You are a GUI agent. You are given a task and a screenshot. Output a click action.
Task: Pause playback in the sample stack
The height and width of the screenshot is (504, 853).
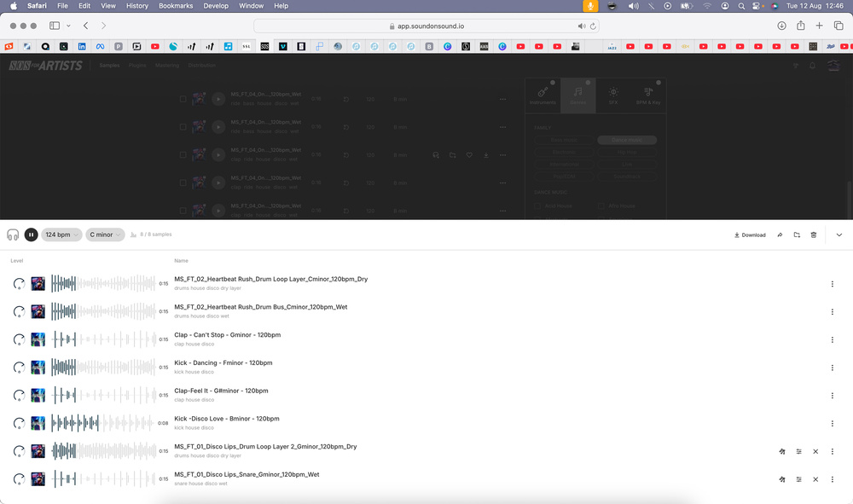pyautogui.click(x=31, y=235)
